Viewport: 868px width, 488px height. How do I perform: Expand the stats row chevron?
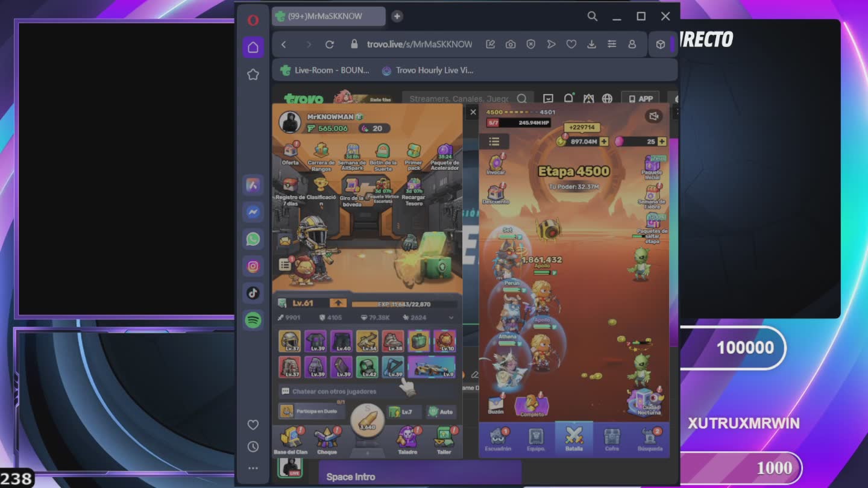[451, 318]
